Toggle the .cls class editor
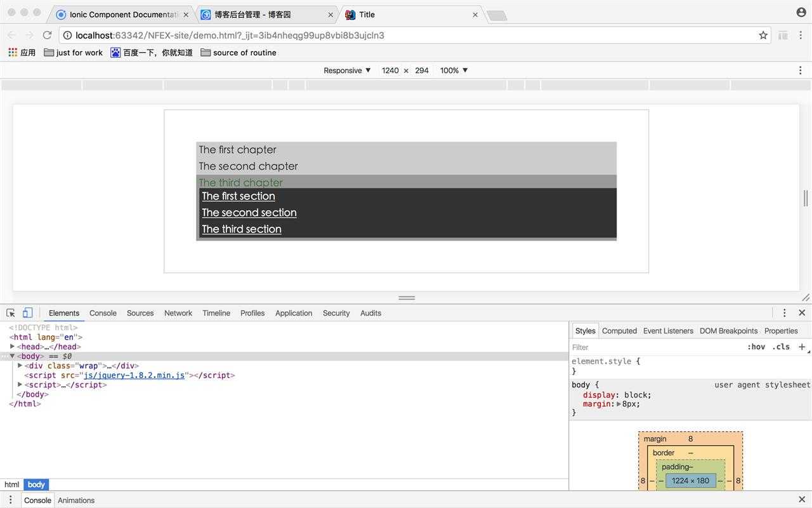This screenshot has height=508, width=812. [781, 347]
